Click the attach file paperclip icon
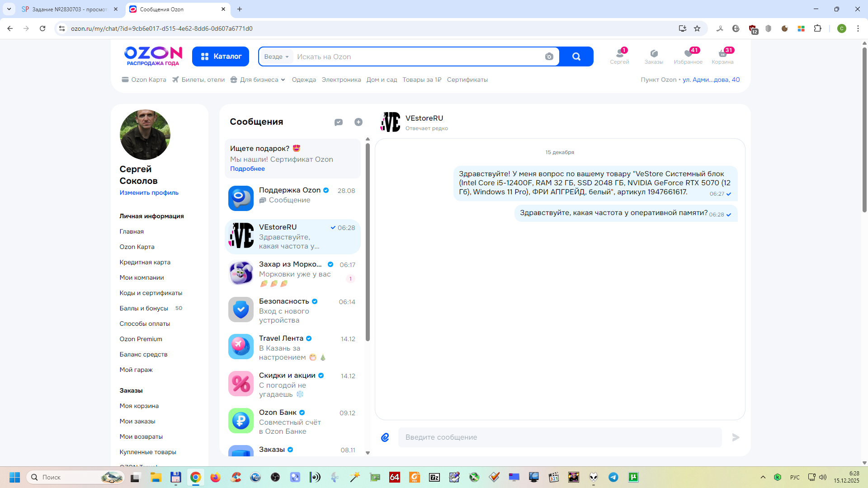 [385, 437]
